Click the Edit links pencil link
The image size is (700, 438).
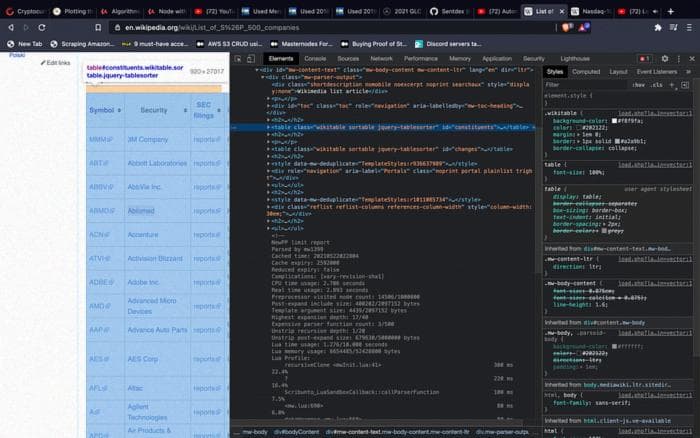click(55, 63)
